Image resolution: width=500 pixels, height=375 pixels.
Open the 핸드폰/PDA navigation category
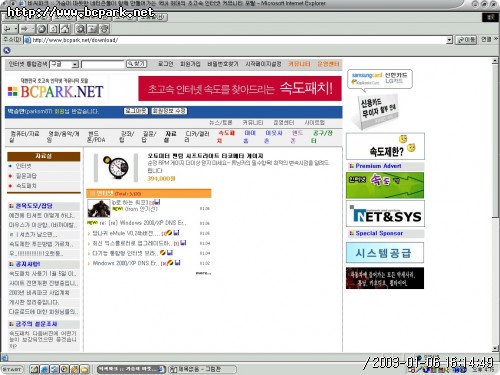point(96,137)
